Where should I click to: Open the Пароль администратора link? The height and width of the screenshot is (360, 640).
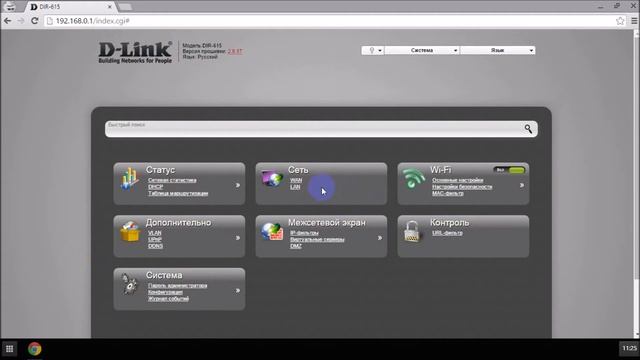click(x=178, y=285)
